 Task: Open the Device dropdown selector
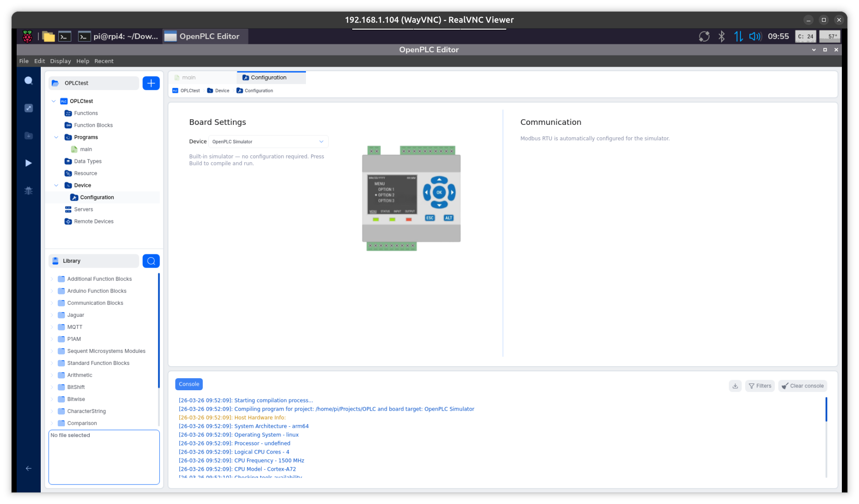[x=268, y=142]
